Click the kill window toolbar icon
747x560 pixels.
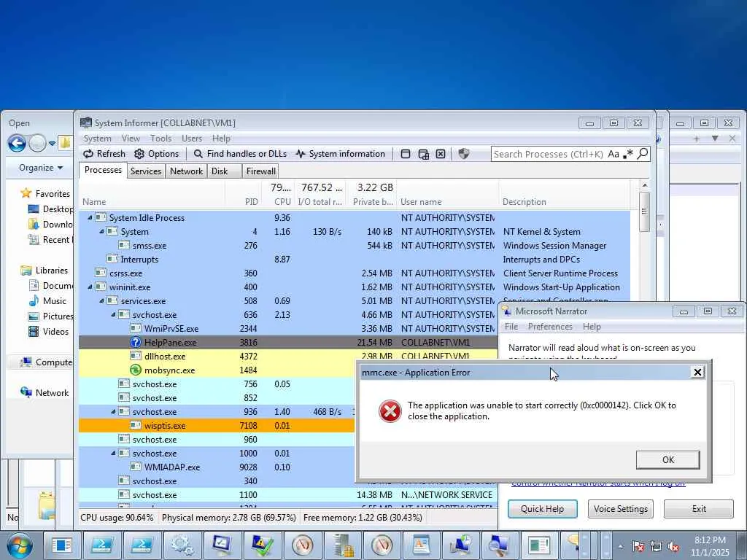point(441,154)
